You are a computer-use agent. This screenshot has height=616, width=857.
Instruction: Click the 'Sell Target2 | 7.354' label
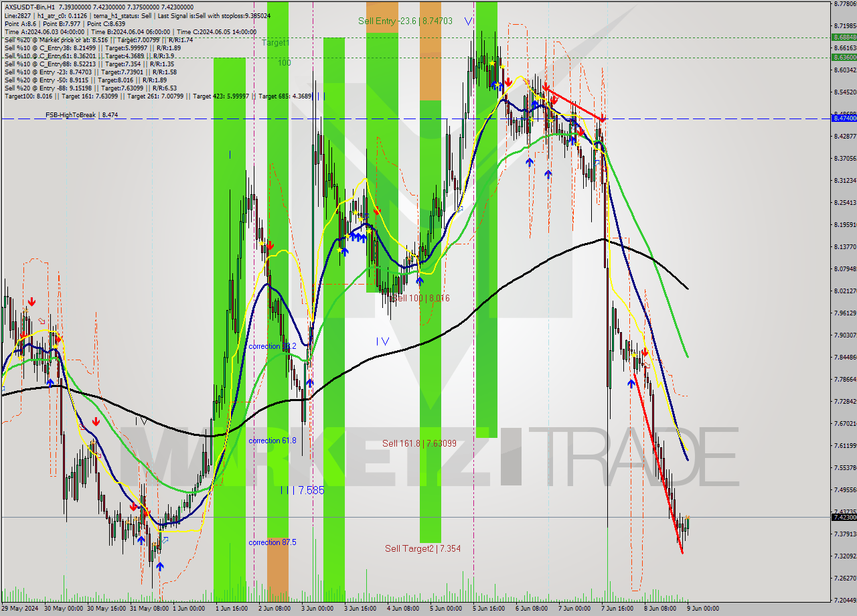pos(422,548)
